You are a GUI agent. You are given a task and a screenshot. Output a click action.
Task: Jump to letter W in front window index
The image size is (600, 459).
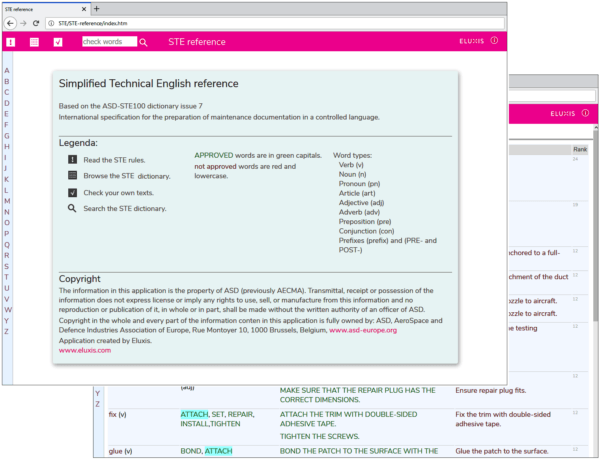click(x=8, y=309)
